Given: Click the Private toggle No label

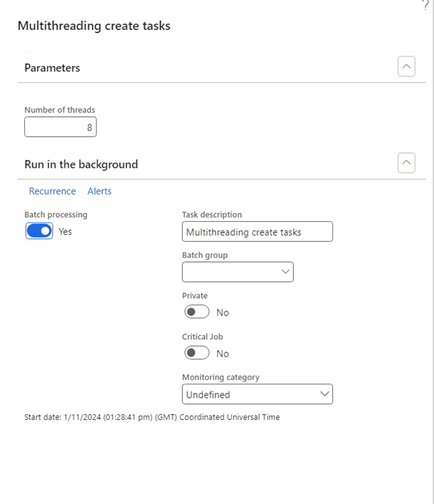Looking at the screenshot, I should pyautogui.click(x=223, y=313).
